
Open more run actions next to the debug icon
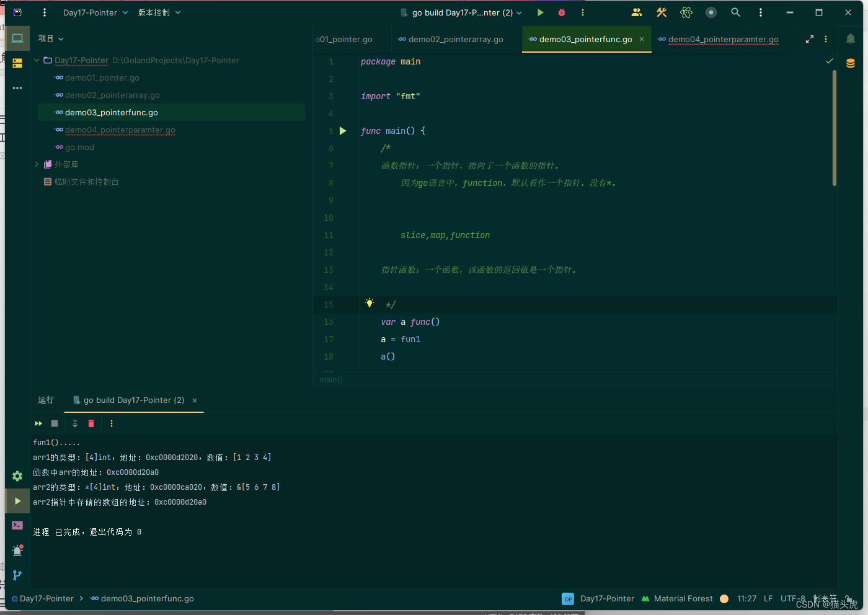click(582, 12)
